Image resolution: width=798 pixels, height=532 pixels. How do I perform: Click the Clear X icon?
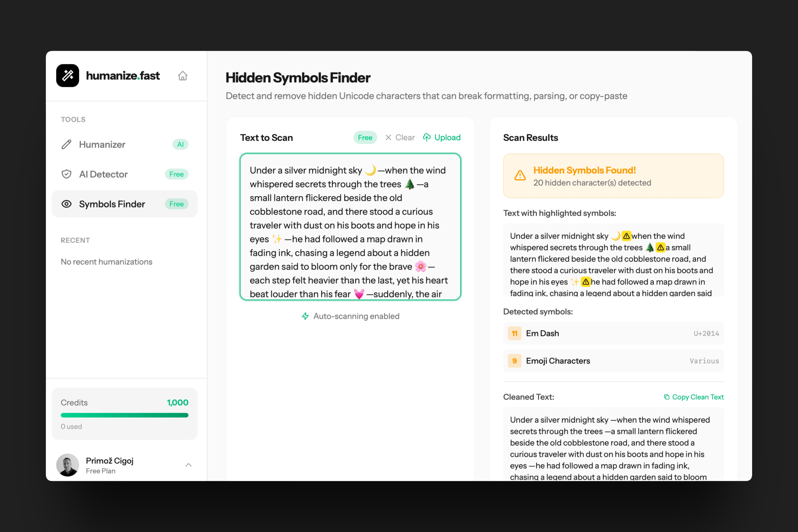pyautogui.click(x=388, y=137)
